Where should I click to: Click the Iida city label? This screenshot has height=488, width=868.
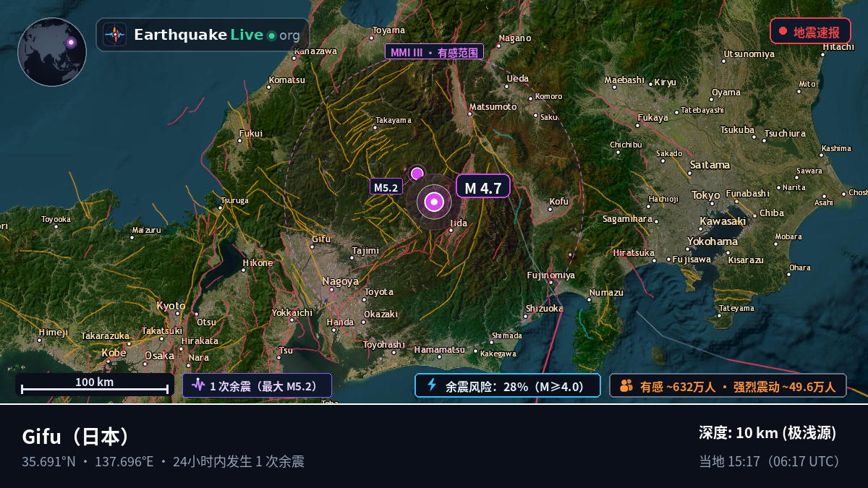pos(459,223)
